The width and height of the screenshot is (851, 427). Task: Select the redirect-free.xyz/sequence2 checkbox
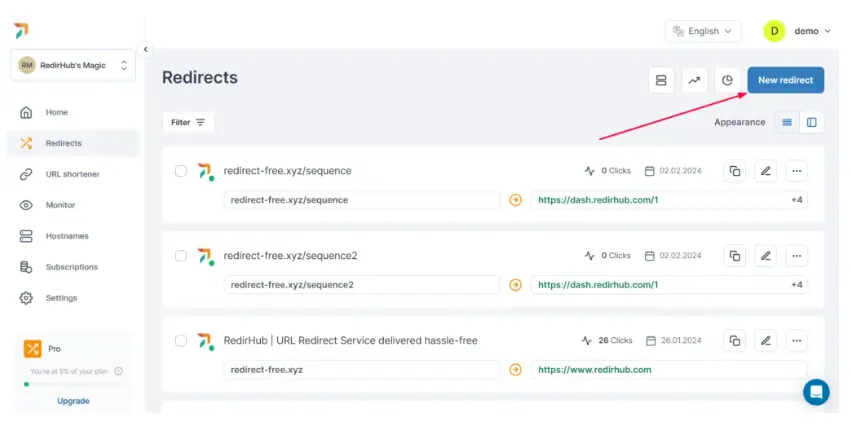pyautogui.click(x=181, y=256)
